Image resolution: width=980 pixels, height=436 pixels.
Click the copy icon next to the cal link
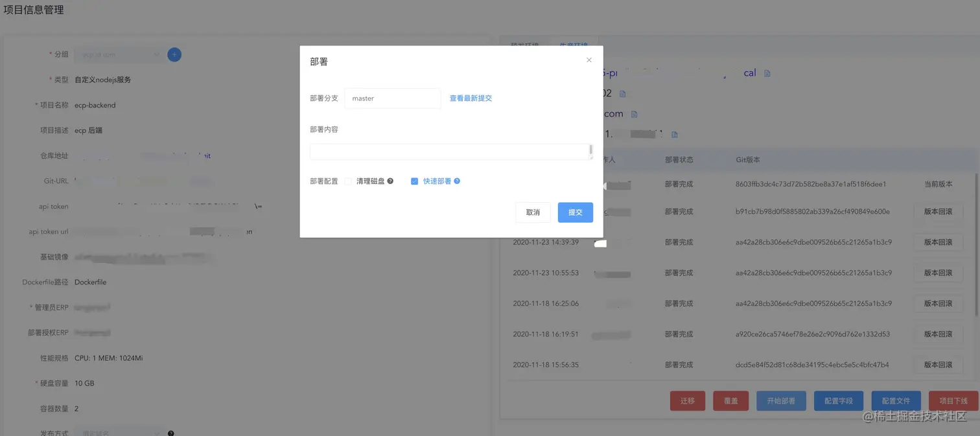coord(767,73)
